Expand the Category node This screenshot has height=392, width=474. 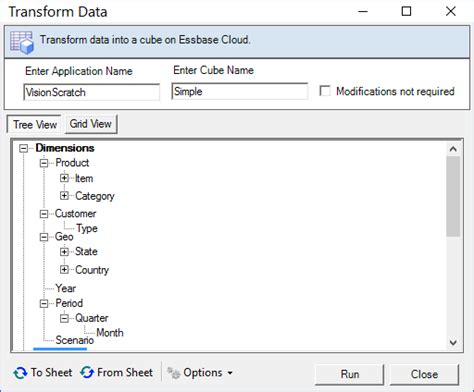pyautogui.click(x=64, y=195)
